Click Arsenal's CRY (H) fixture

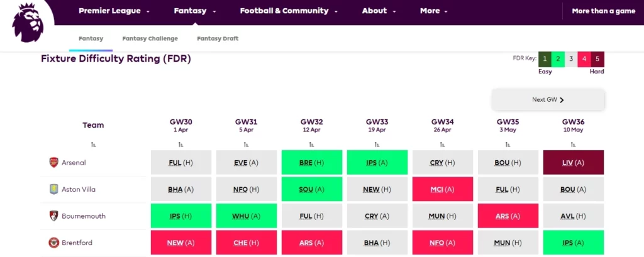pos(442,163)
